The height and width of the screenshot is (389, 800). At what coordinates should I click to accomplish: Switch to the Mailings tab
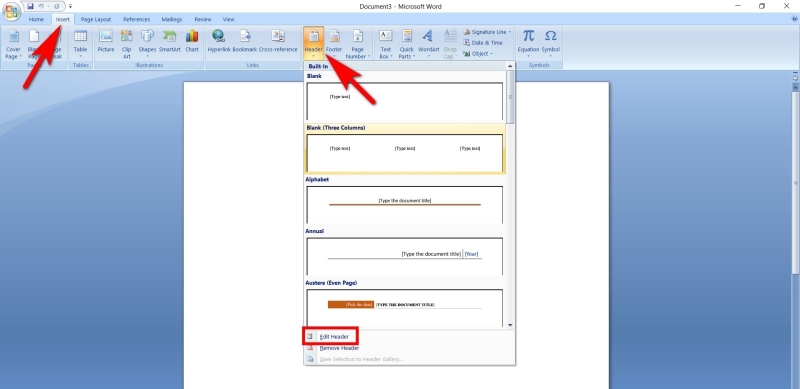[x=172, y=19]
